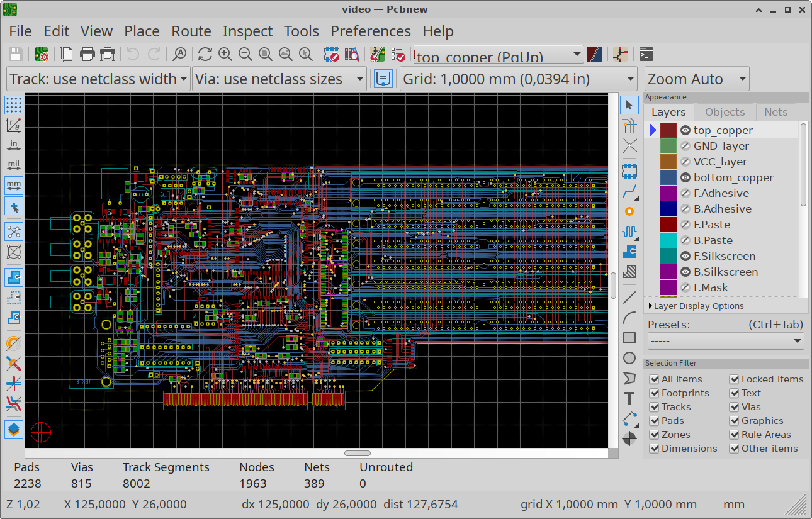The width and height of the screenshot is (812, 519).
Task: Toggle polar coordinates display
Action: pyautogui.click(x=14, y=125)
